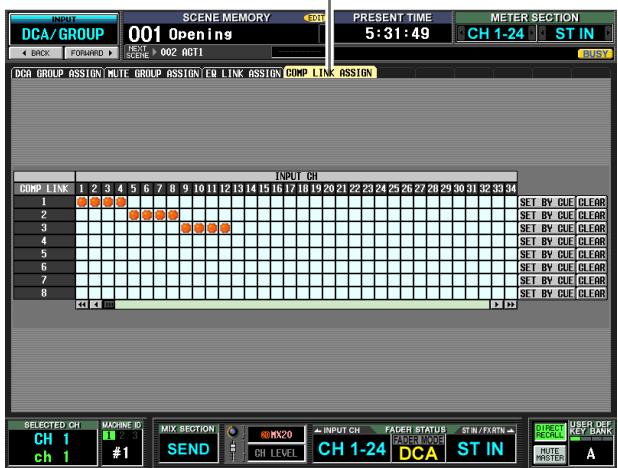Jump to the far left of the channel grid

coord(82,304)
